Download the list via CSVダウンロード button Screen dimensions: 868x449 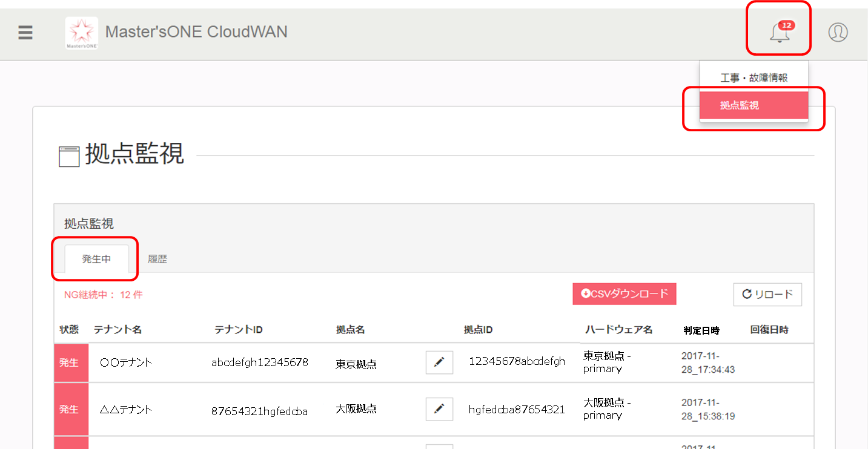pos(624,293)
